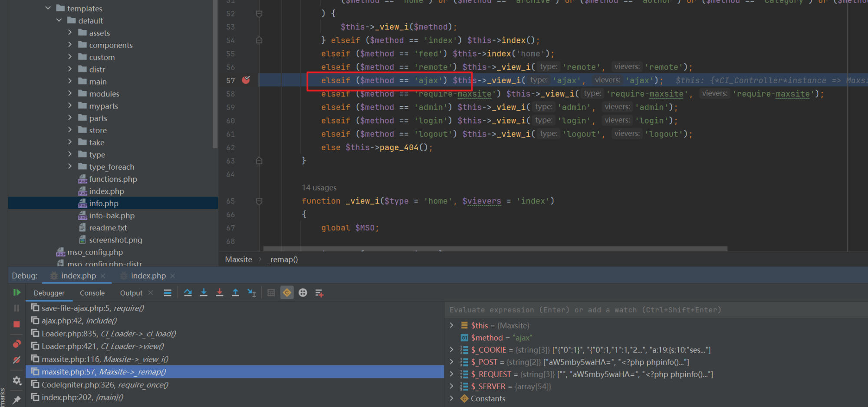Image resolution: width=868 pixels, height=407 pixels.
Task: Open the Output tab
Action: pos(131,293)
